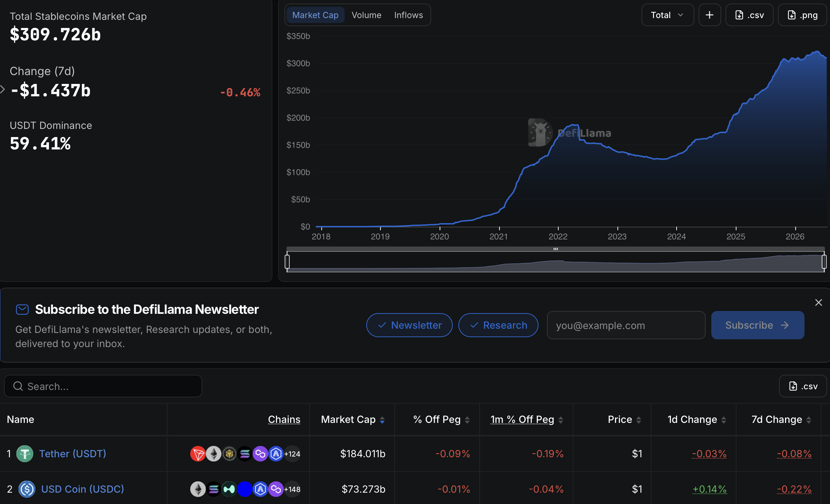Click the Chains column header
The width and height of the screenshot is (830, 504).
(x=284, y=419)
